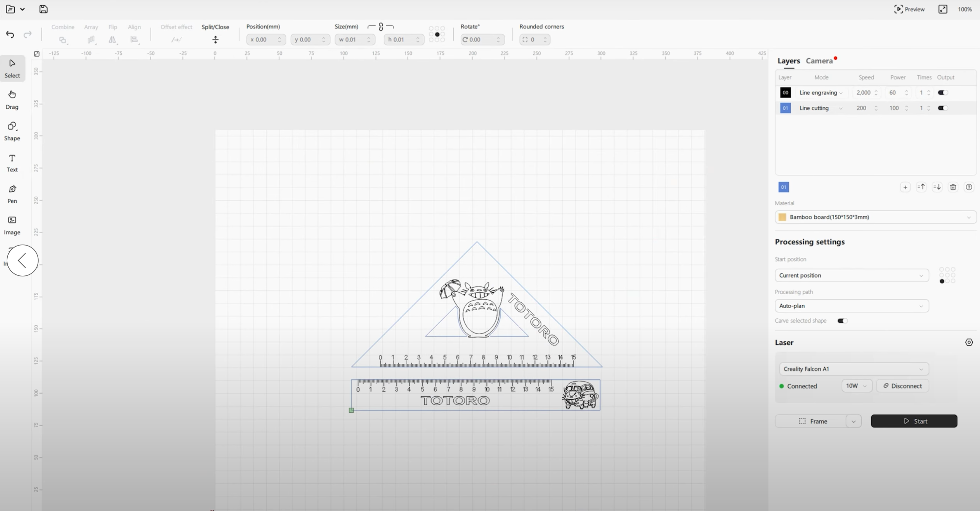Select the Pen tool
Viewport: 980px width, 511px height.
pos(12,194)
